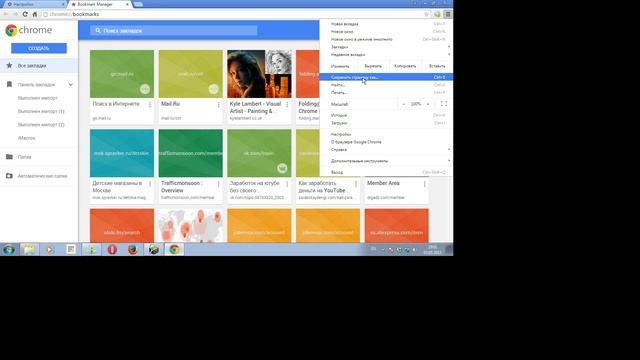Open the world map bookmark thumbnail
Viewport: 640px width, 360px height.
coord(191,226)
